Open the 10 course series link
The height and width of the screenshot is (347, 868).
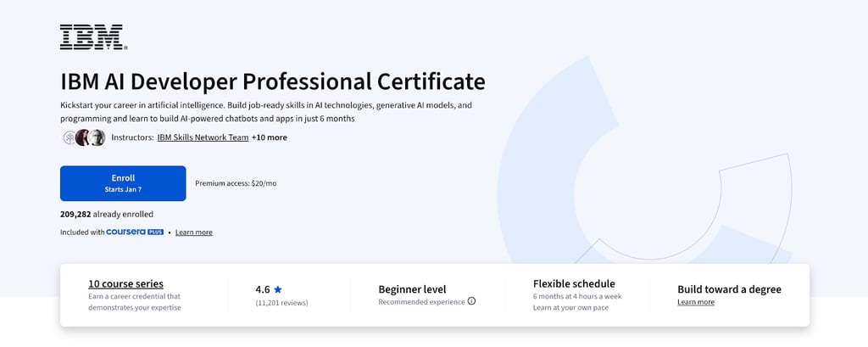pos(125,284)
